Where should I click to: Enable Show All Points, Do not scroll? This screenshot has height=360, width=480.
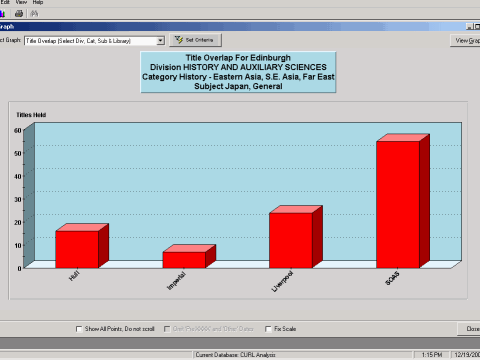(79, 329)
